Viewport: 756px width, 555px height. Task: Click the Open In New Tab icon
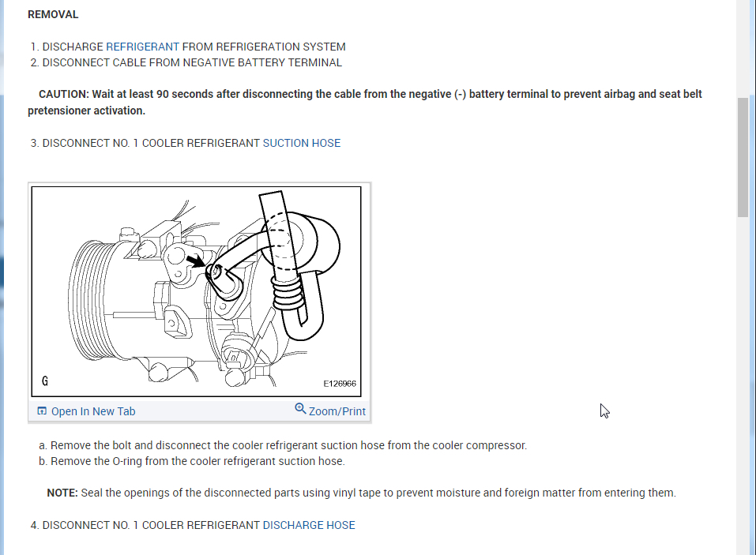[42, 411]
